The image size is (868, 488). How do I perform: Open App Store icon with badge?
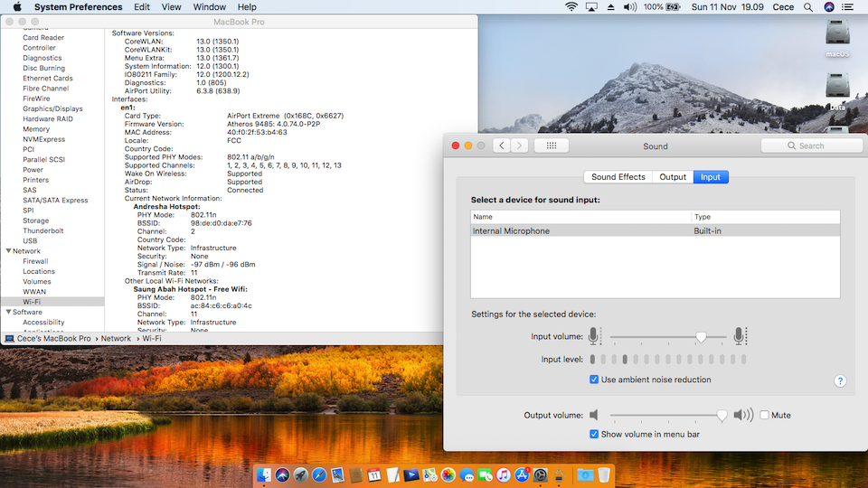click(x=522, y=474)
